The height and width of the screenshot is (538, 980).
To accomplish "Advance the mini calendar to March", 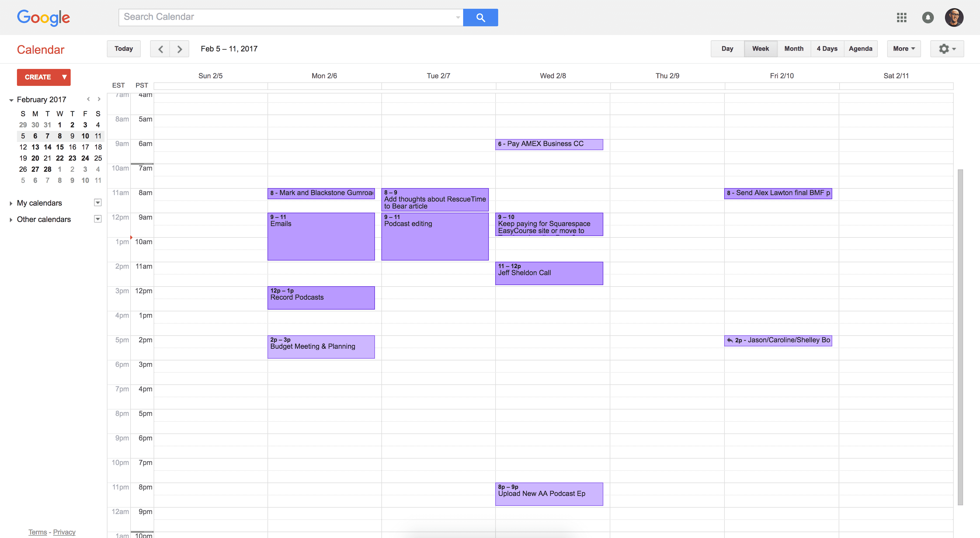I will pyautogui.click(x=99, y=99).
